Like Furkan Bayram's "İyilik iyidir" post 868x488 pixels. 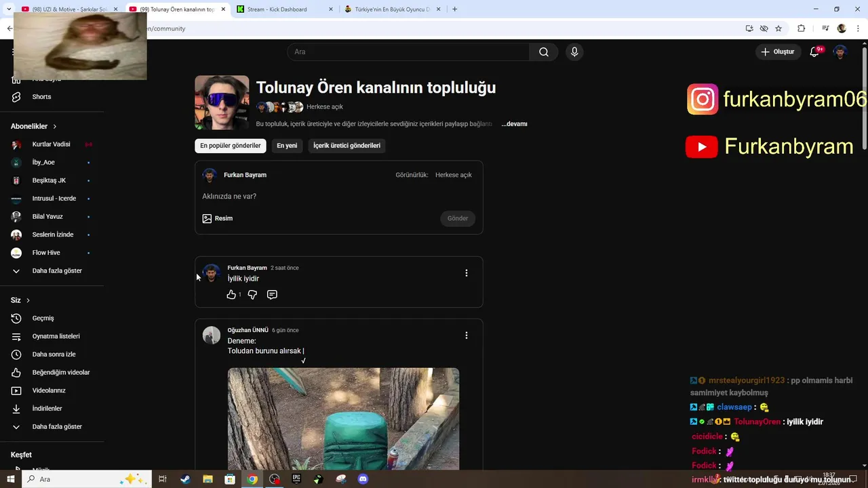click(x=231, y=295)
